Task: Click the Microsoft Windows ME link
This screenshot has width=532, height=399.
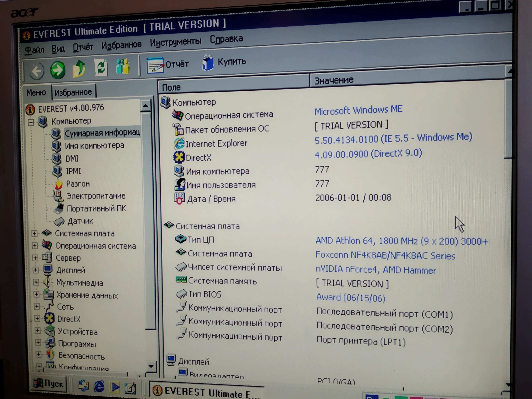Action: (358, 110)
